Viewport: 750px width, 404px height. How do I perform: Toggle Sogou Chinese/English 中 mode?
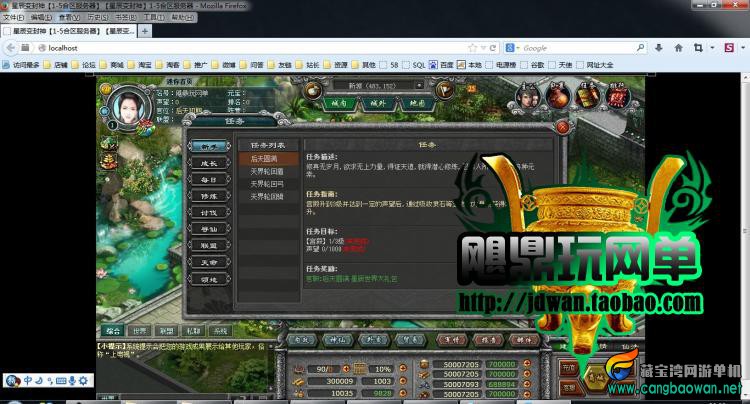click(x=28, y=381)
